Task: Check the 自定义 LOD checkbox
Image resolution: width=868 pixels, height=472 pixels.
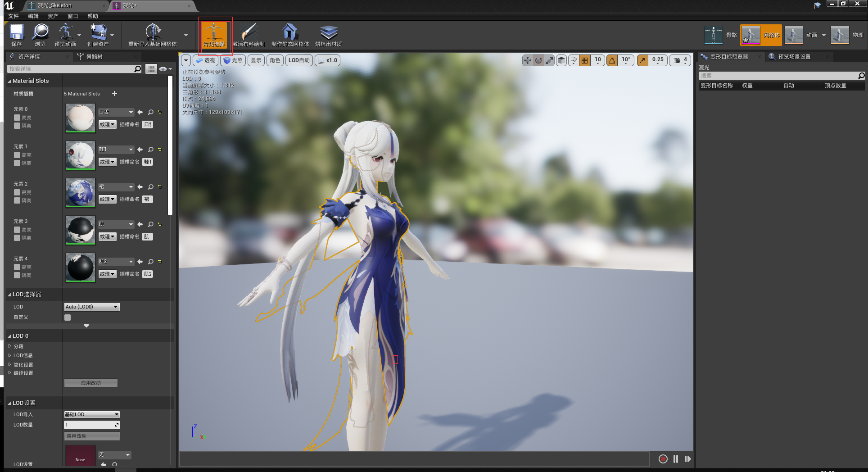Action: 68,318
